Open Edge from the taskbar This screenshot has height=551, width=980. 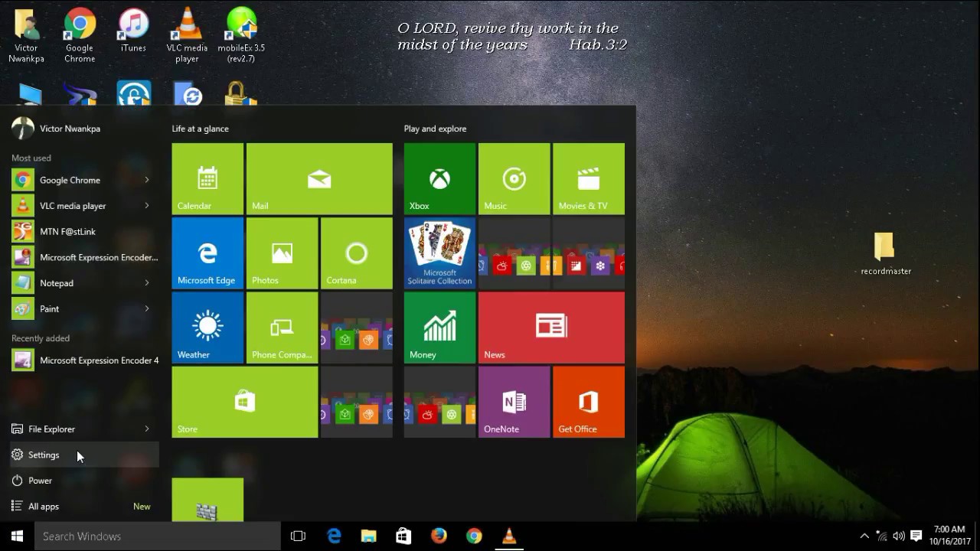point(335,536)
